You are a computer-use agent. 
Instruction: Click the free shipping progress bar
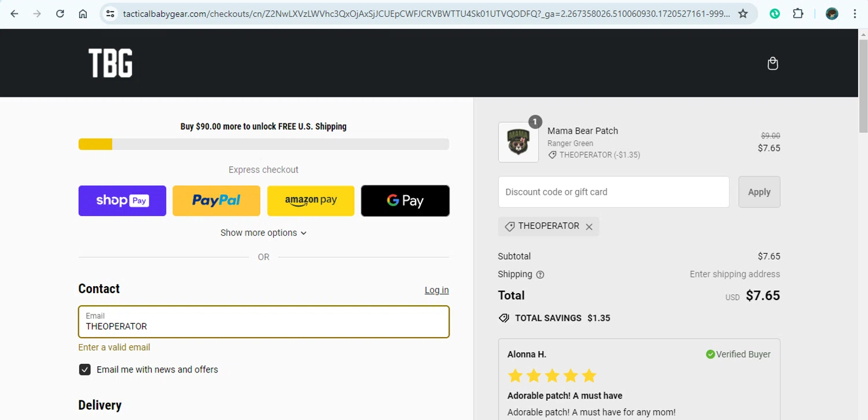(264, 144)
